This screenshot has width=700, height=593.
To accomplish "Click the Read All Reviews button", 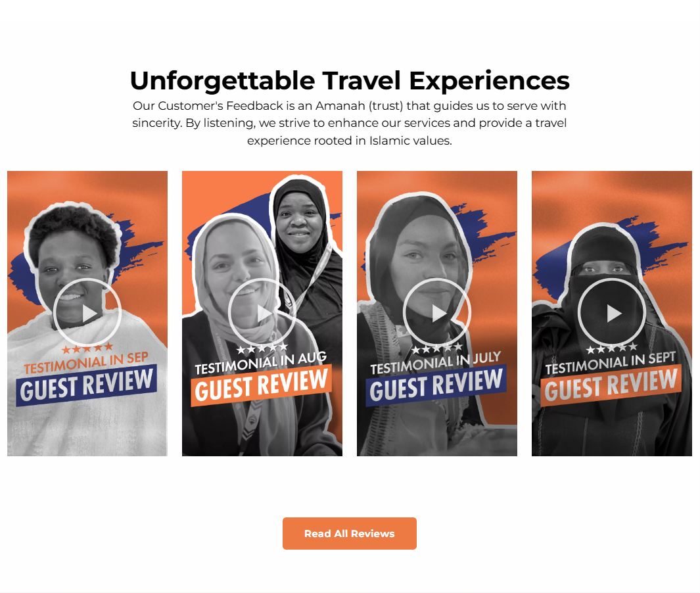I will click(x=350, y=534).
